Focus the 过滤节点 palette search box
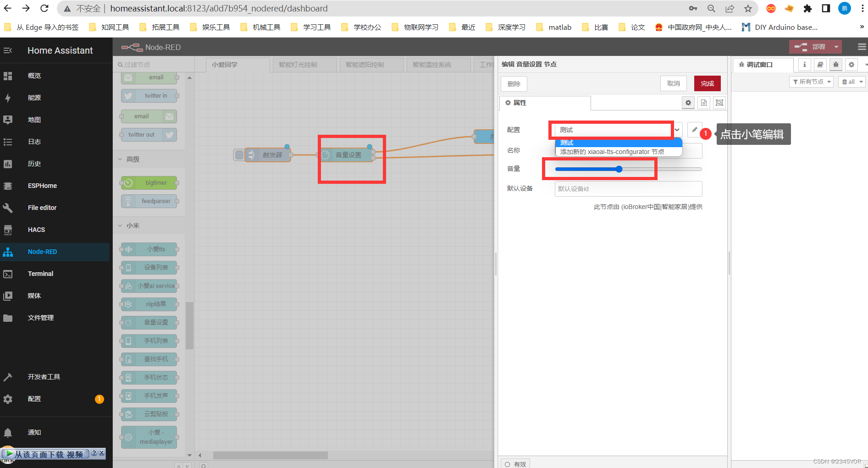Viewport: 868px width, 468px height. click(x=154, y=65)
